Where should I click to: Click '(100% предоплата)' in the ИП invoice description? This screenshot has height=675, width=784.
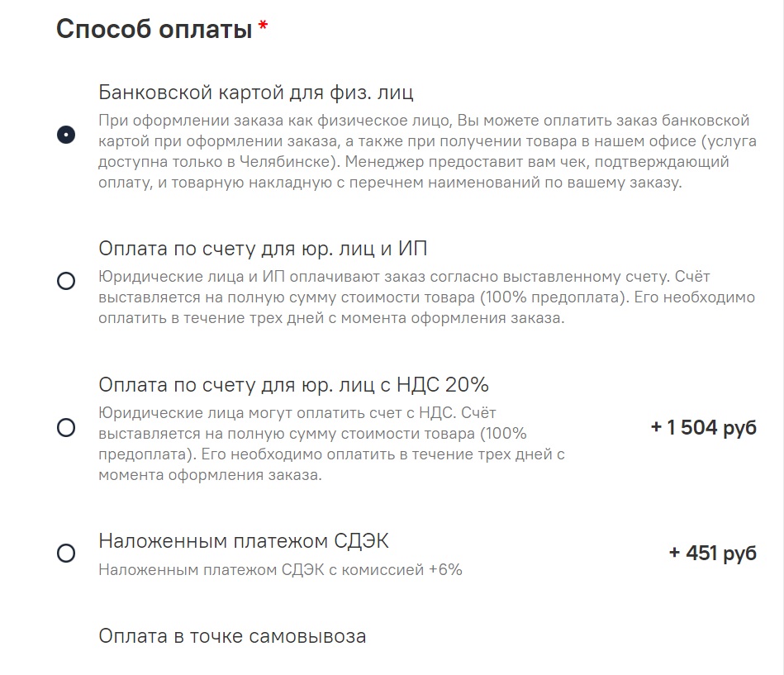pyautogui.click(x=555, y=297)
